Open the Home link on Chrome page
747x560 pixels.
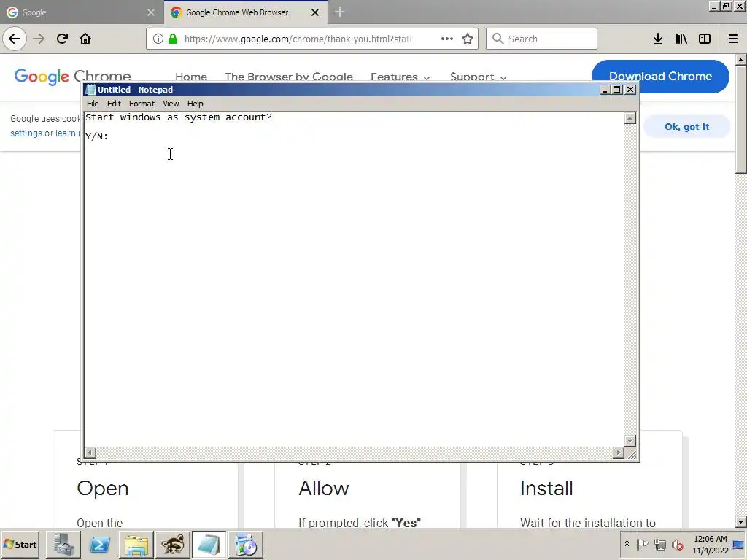pyautogui.click(x=191, y=77)
